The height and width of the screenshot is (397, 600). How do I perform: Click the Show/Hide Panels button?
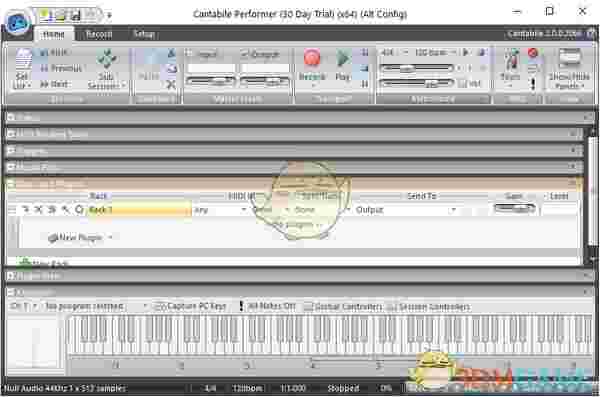(569, 69)
